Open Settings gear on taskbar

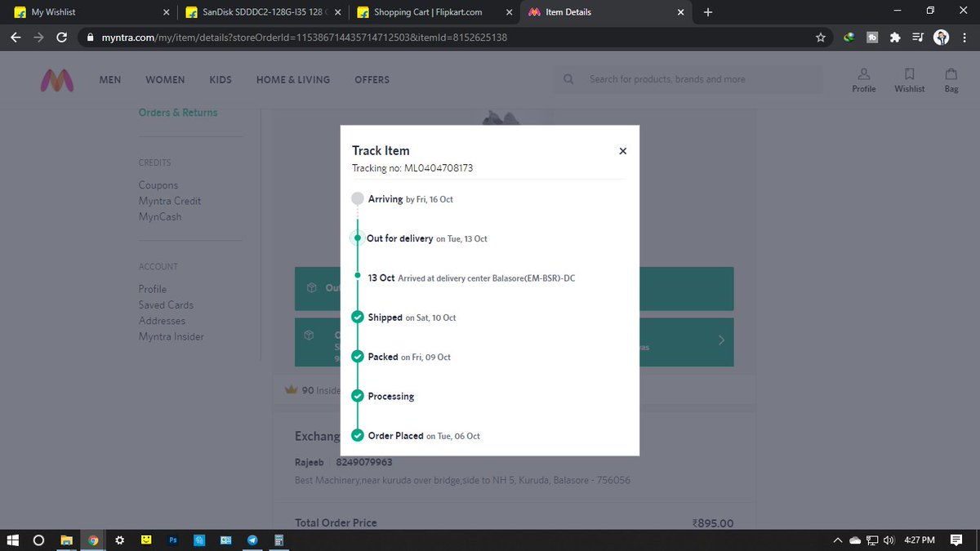pyautogui.click(x=119, y=540)
